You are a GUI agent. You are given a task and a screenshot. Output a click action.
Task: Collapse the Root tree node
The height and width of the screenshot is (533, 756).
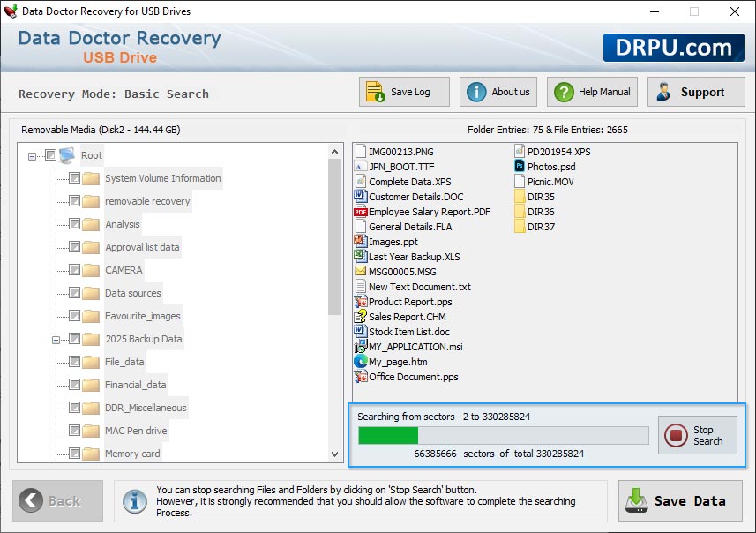tap(32, 156)
